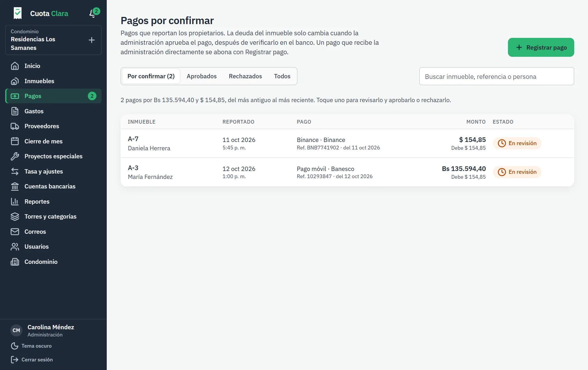Viewport: 588px width, 370px height.
Task: Click the Pagos count badge 2
Action: coord(92,96)
